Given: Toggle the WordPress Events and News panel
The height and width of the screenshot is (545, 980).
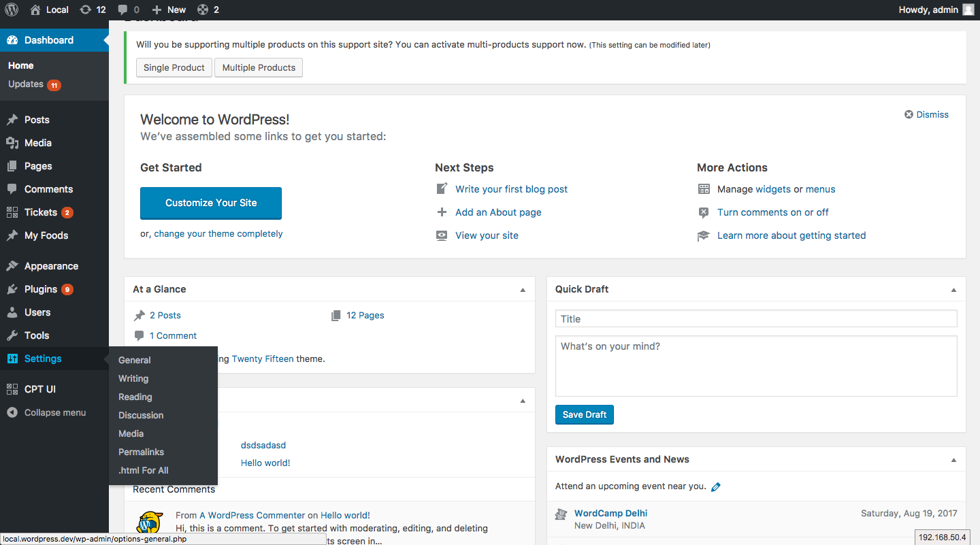Looking at the screenshot, I should pos(953,460).
